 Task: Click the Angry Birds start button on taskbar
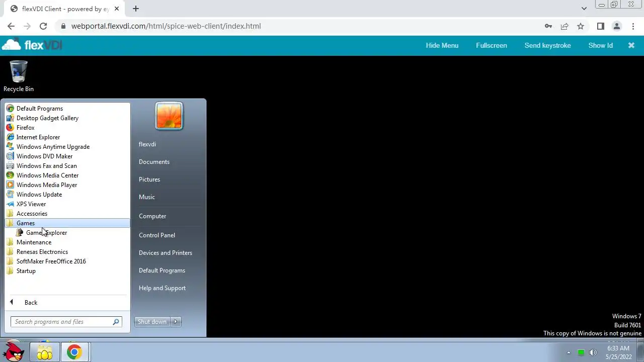14,352
